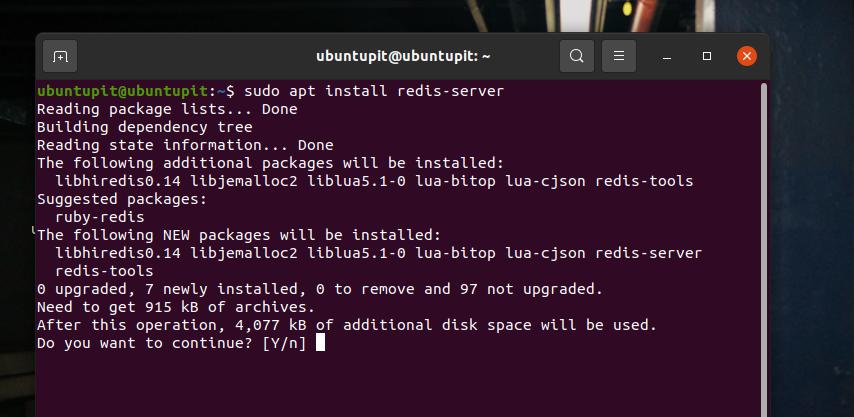Open a new terminal tab
This screenshot has width=854, height=417.
[60, 56]
